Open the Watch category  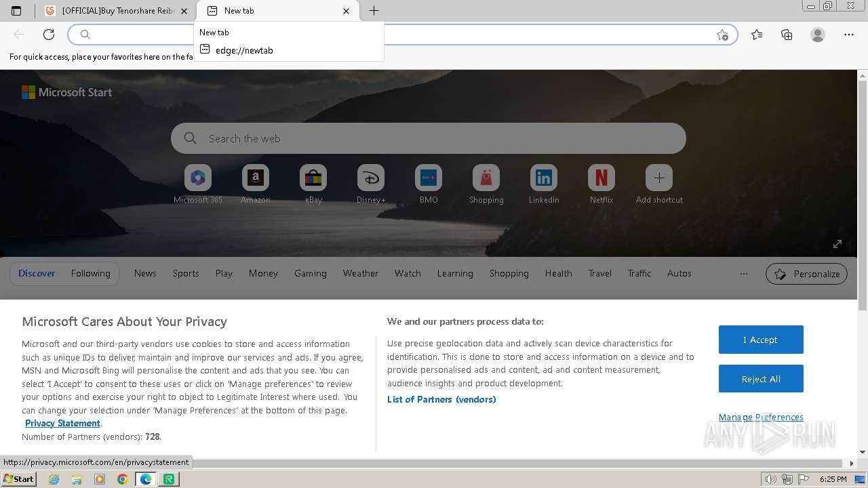click(x=408, y=273)
